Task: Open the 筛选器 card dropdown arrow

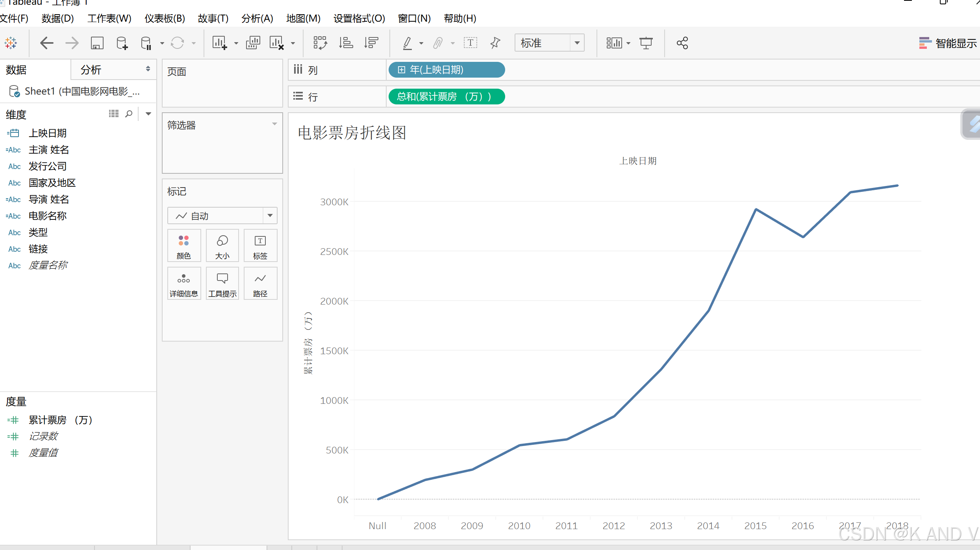Action: coord(274,124)
